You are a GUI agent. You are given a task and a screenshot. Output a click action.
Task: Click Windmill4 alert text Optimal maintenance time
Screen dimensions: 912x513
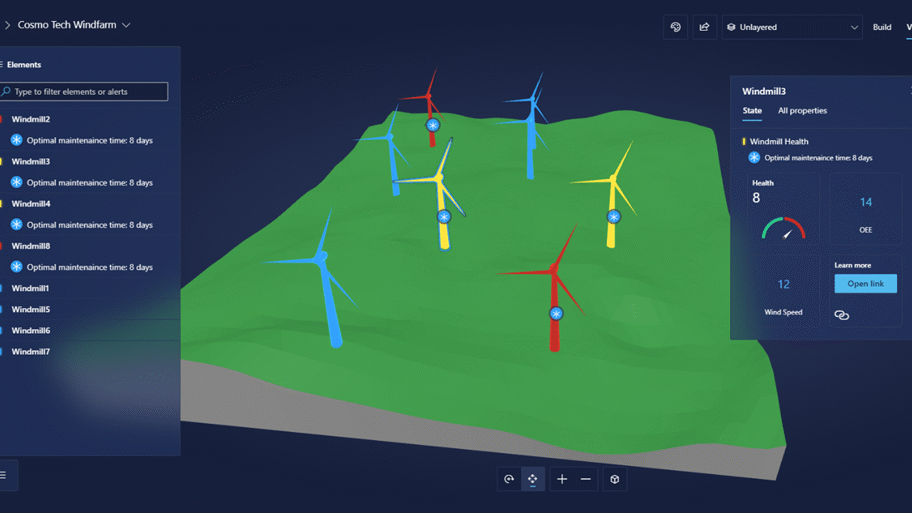click(x=90, y=225)
